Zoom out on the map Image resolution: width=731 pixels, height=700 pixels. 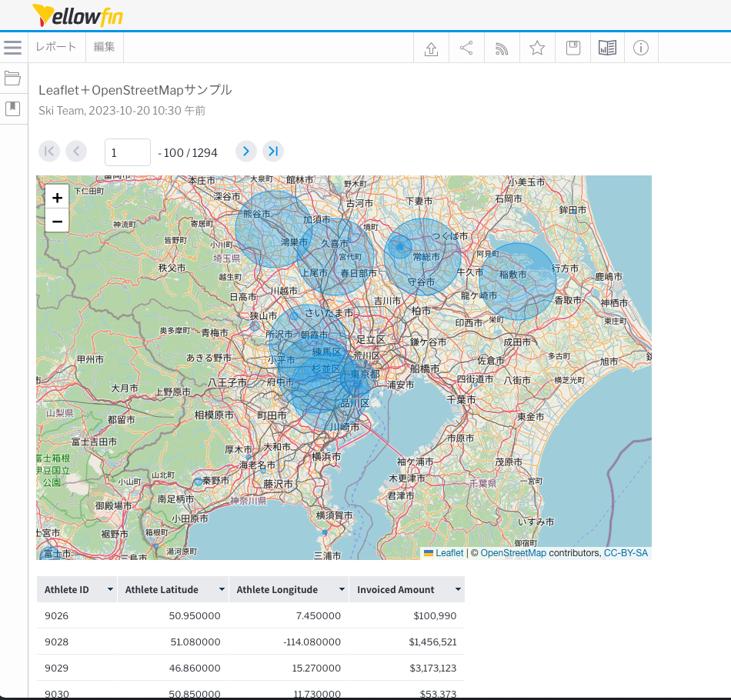(57, 221)
